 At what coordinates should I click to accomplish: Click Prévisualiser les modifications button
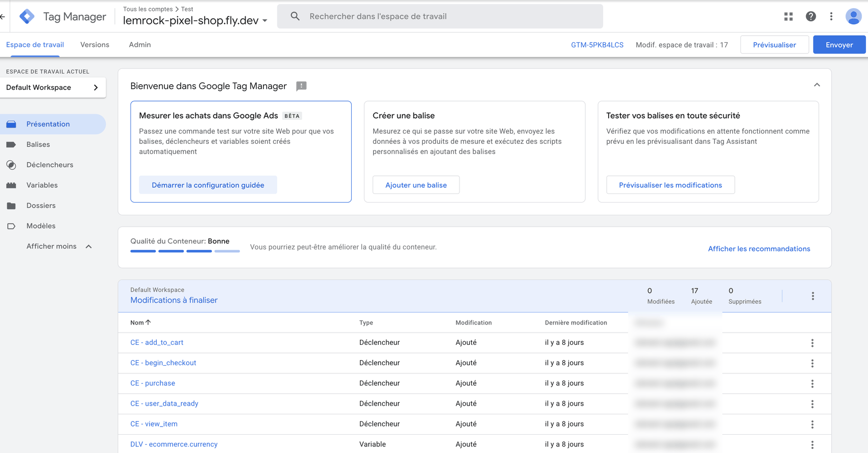(670, 185)
